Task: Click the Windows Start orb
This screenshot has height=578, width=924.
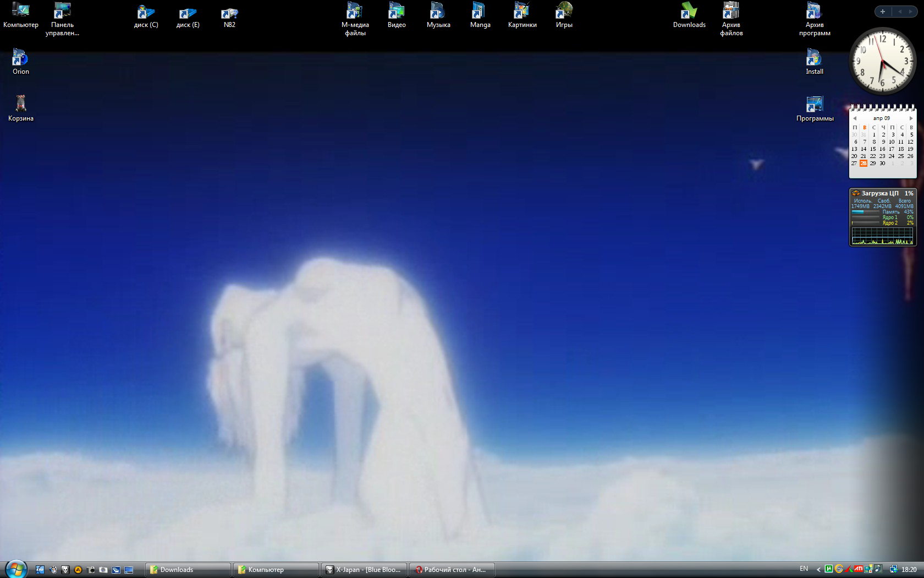Action: [x=16, y=570]
